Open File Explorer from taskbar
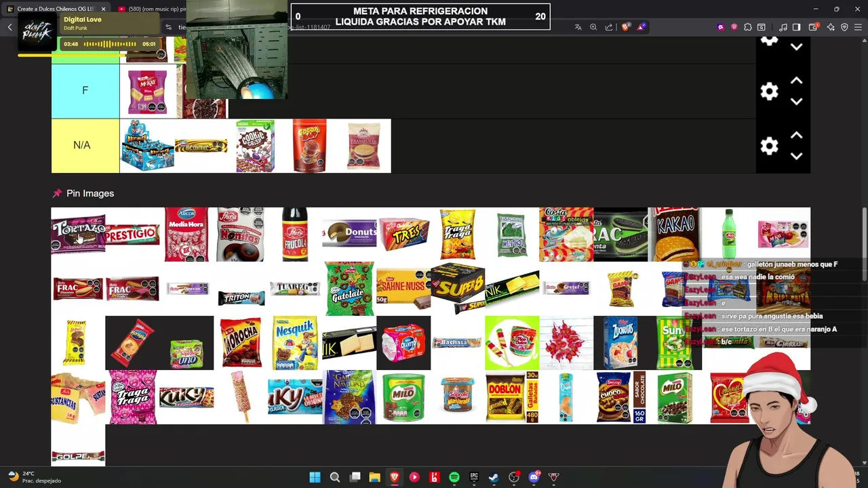 tap(374, 477)
